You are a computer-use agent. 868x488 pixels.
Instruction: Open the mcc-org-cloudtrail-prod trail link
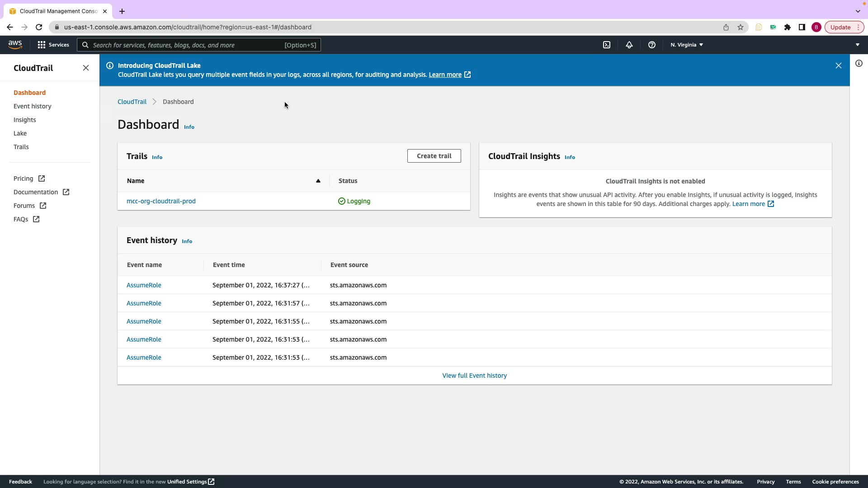pyautogui.click(x=161, y=201)
